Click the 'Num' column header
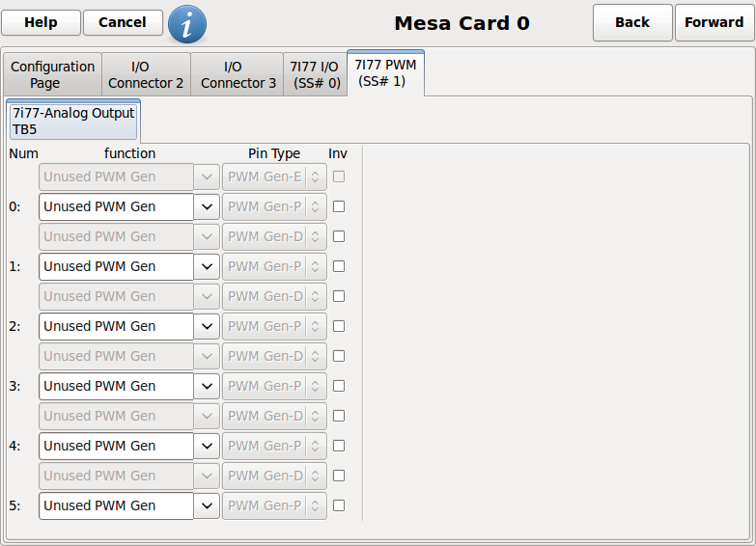Image resolution: width=756 pixels, height=546 pixels. 23,153
